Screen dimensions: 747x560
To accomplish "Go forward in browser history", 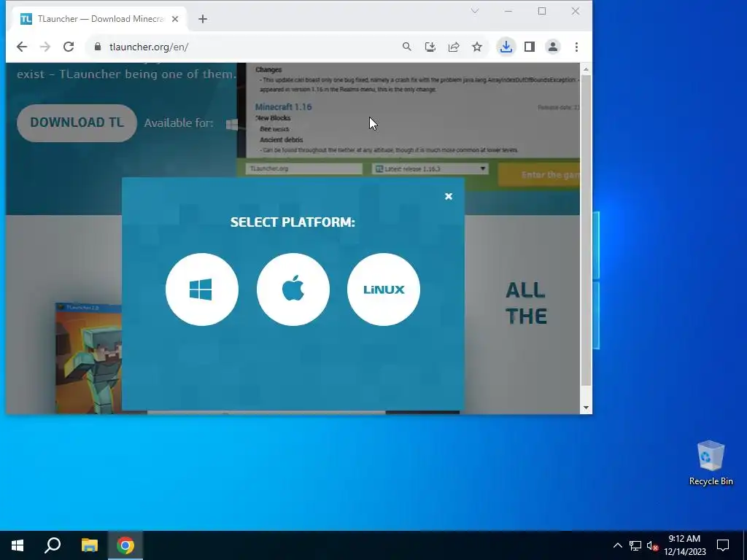I will click(x=45, y=47).
